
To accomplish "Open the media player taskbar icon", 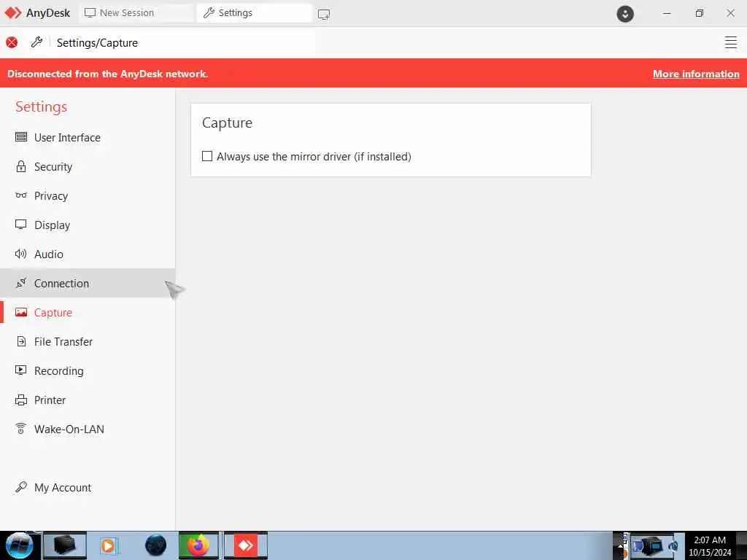I will click(x=108, y=545).
